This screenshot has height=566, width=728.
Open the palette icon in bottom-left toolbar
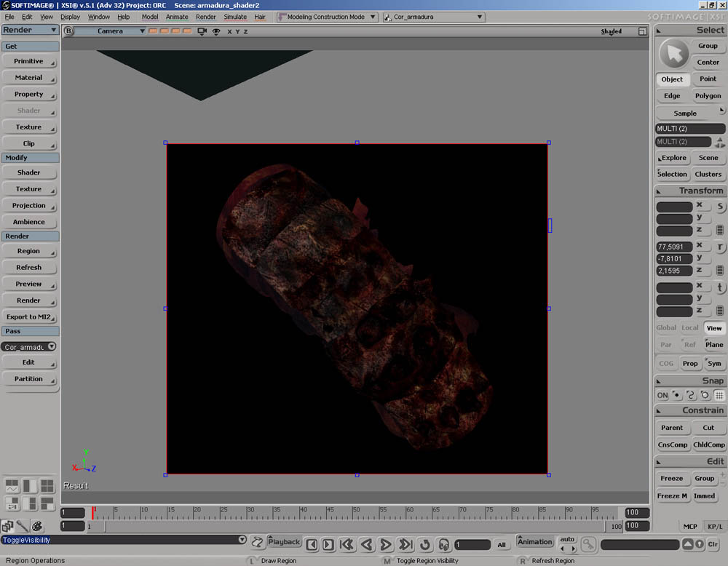[36, 526]
